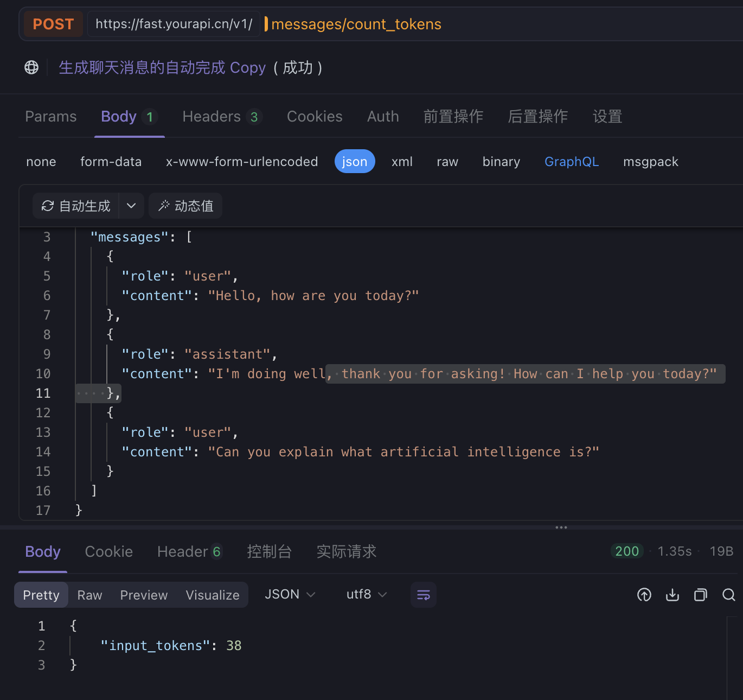The width and height of the screenshot is (743, 700).
Task: Select the binary body type
Action: (x=501, y=162)
